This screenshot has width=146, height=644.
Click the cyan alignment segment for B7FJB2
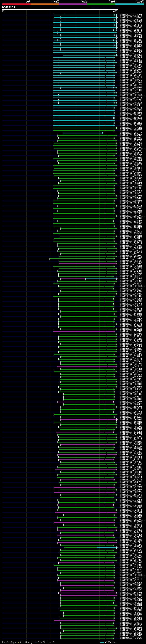[x=101, y=279]
